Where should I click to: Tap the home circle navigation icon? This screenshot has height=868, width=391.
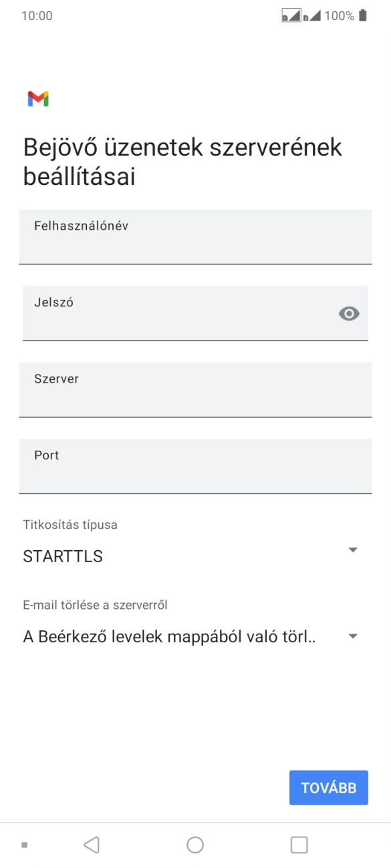pyautogui.click(x=195, y=844)
